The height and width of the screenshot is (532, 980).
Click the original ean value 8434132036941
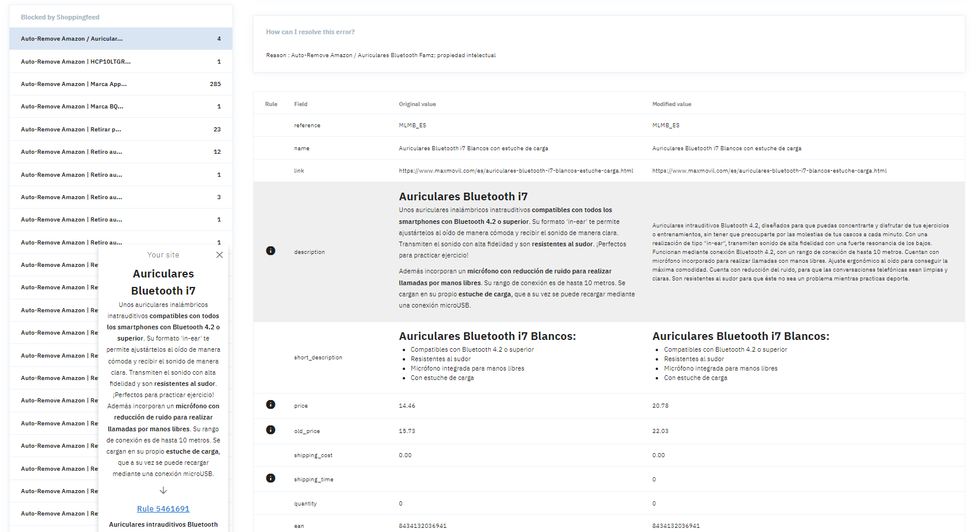(423, 526)
